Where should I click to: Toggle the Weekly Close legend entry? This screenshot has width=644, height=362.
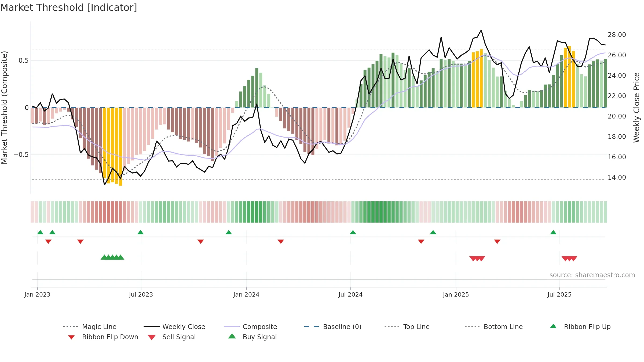[174, 327]
